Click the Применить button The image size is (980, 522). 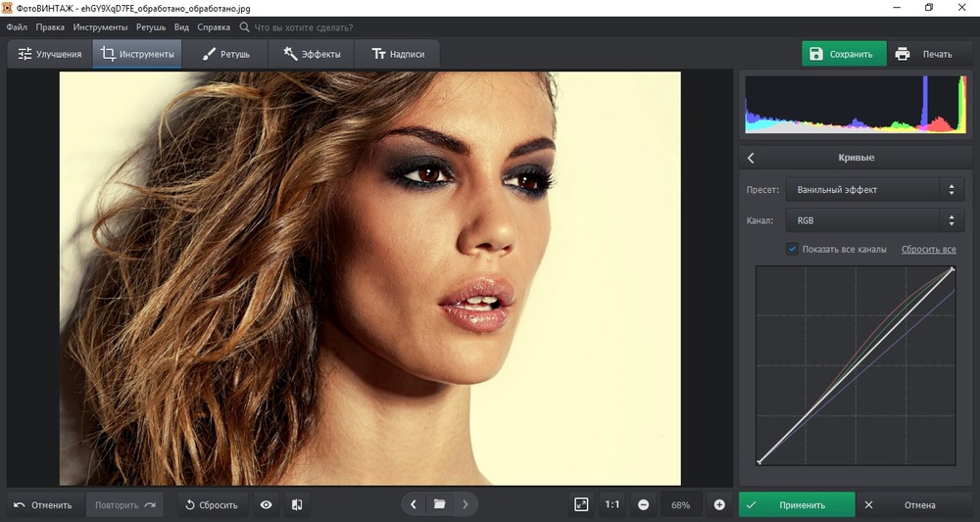(x=797, y=505)
